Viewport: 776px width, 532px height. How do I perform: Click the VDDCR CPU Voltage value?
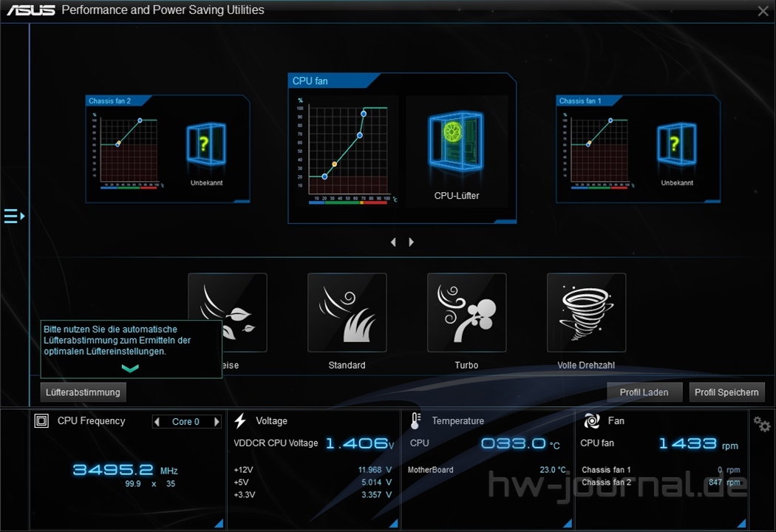pos(359,443)
